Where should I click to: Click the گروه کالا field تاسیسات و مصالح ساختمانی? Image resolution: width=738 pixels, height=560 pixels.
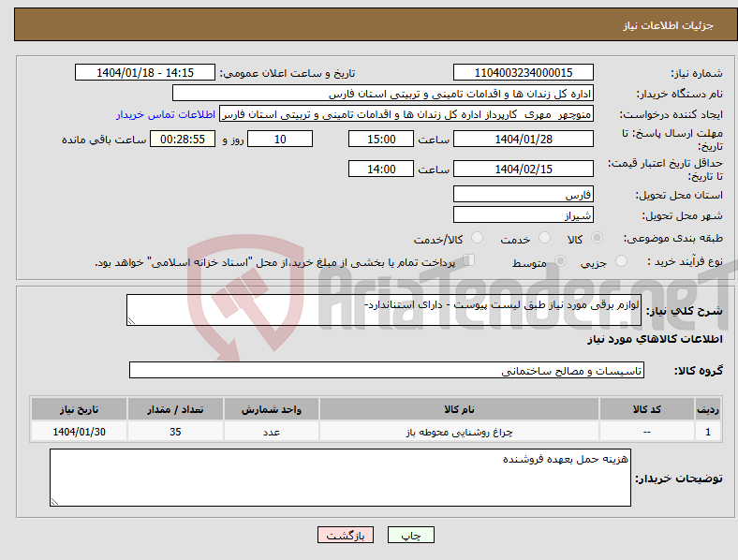pyautogui.click(x=387, y=370)
